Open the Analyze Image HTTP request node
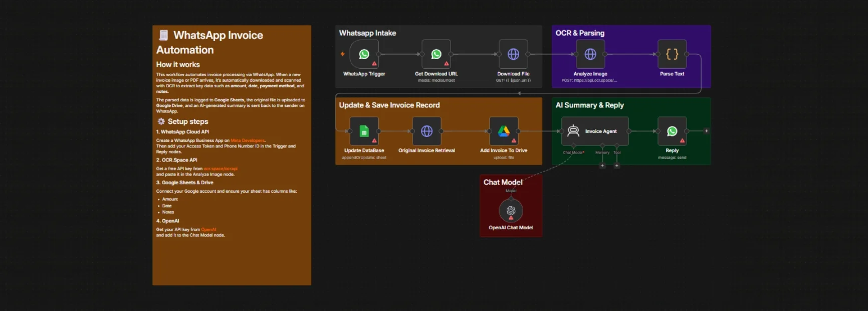Image resolution: width=868 pixels, height=311 pixels. point(590,54)
